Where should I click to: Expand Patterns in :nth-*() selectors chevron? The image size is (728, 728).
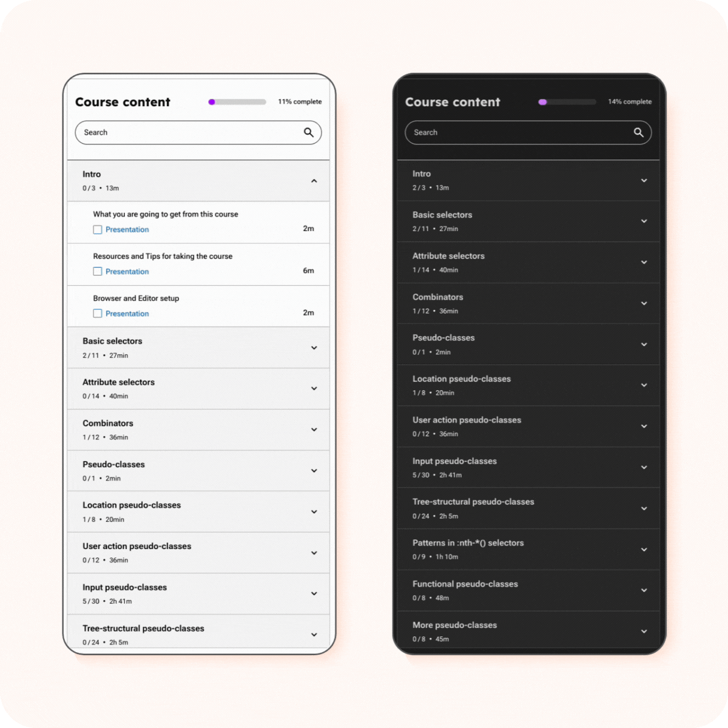pos(644,550)
